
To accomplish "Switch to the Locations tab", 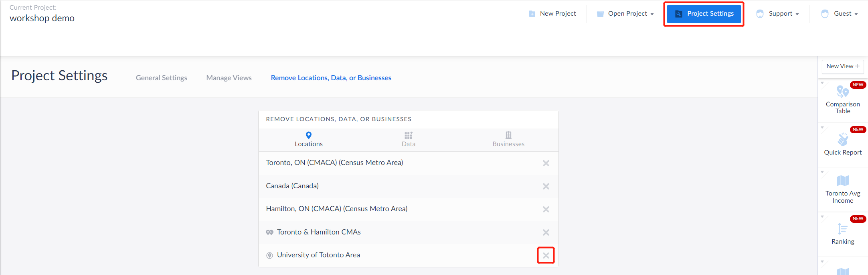I will pos(309,140).
